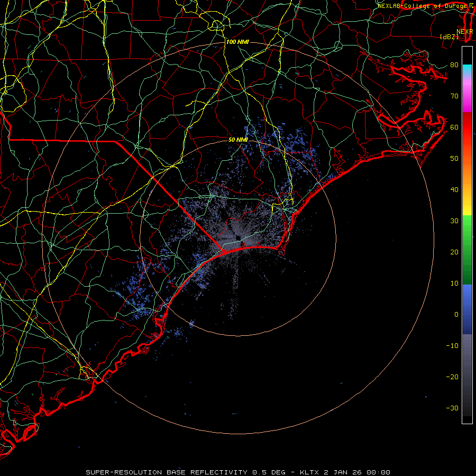Select the 60 value on the dBZ scale

point(454,127)
